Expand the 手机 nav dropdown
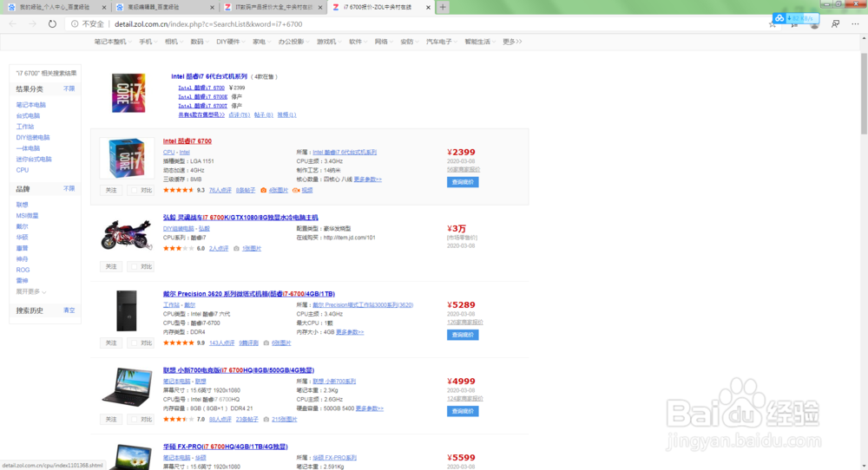868x470 pixels. coord(148,42)
